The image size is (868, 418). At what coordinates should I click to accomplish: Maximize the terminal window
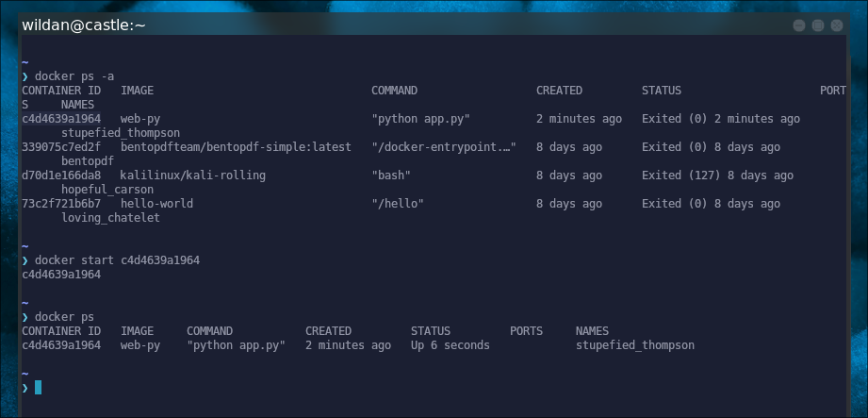tap(818, 25)
